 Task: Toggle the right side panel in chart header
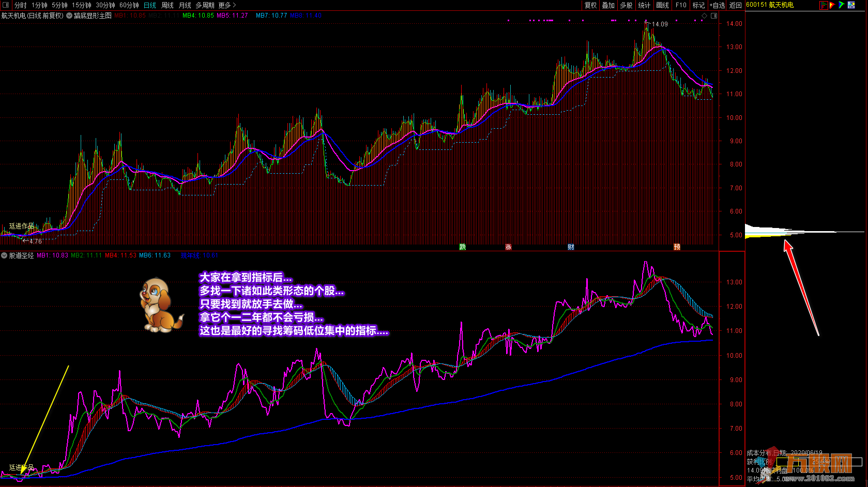pyautogui.click(x=714, y=16)
